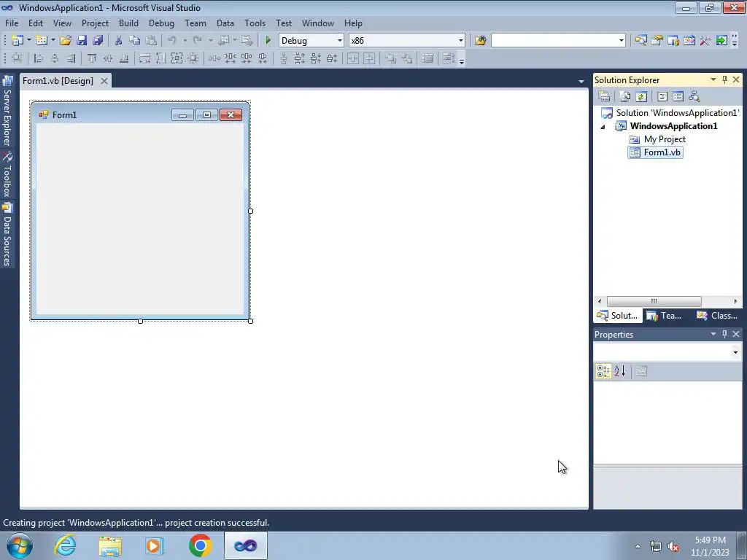
Task: Select Form1.vb in Solution Explorer
Action: point(656,152)
